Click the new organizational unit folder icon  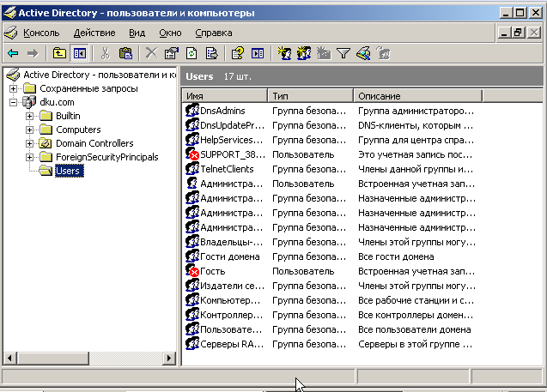[324, 53]
